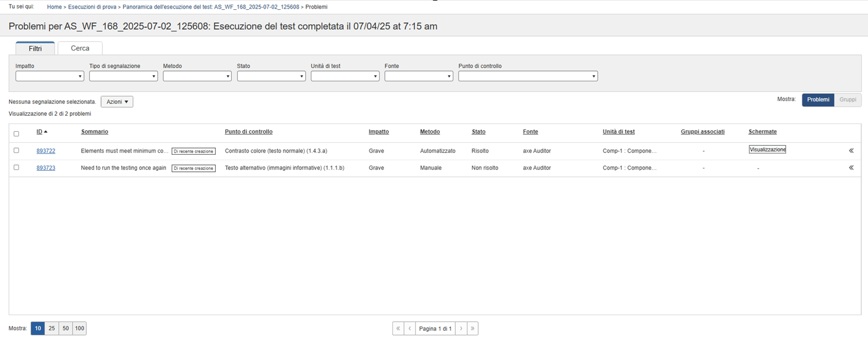
Task: Select checkbox for issue 893723
Action: point(16,167)
